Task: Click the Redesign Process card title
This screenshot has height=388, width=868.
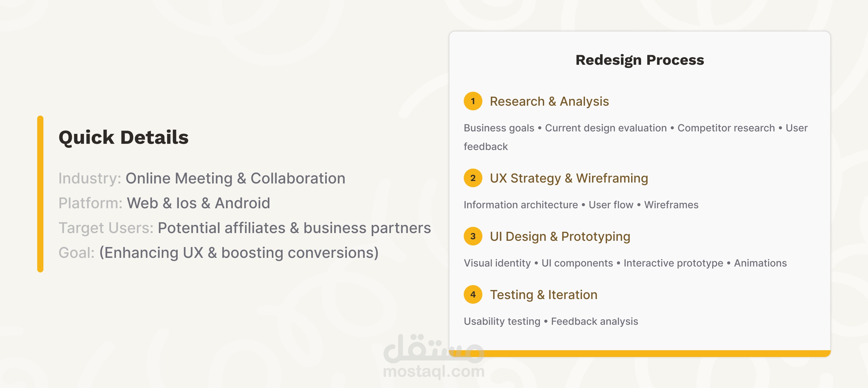Action: point(640,60)
